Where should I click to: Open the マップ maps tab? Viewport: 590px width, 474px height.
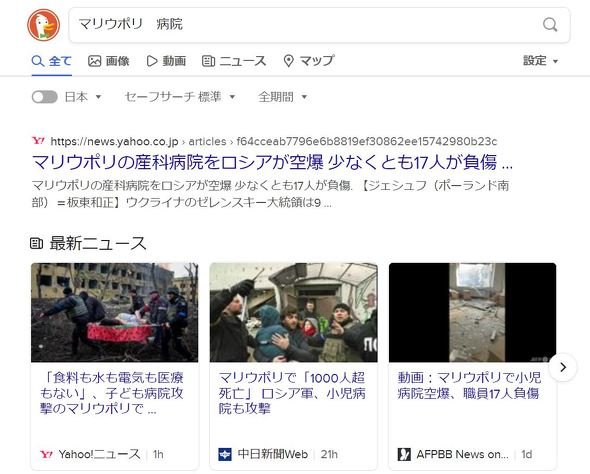point(309,61)
